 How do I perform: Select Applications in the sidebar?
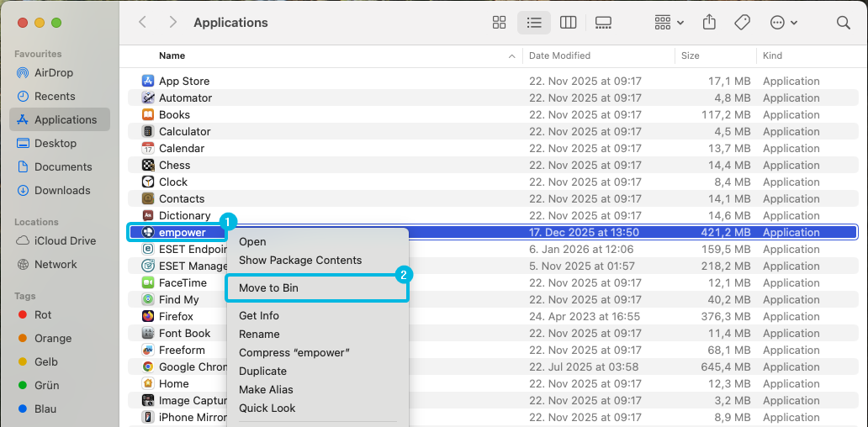click(60, 119)
